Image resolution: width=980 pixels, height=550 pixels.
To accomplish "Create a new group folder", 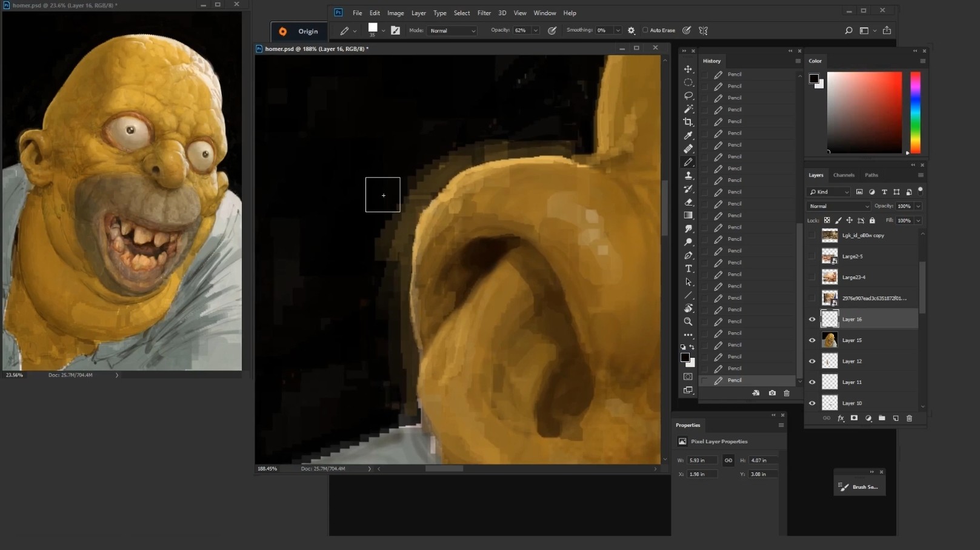I will pos(882,418).
